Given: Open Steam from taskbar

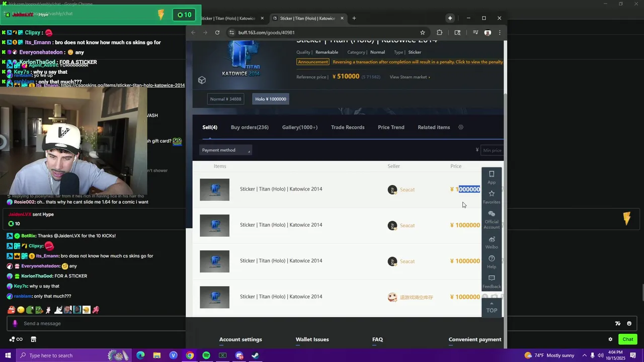Looking at the screenshot, I should 256,355.
